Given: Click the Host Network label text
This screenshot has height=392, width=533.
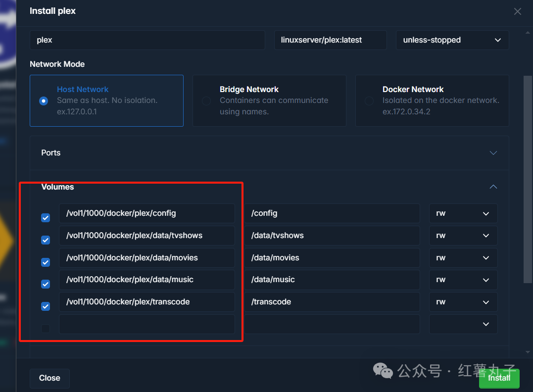Looking at the screenshot, I should coord(83,90).
